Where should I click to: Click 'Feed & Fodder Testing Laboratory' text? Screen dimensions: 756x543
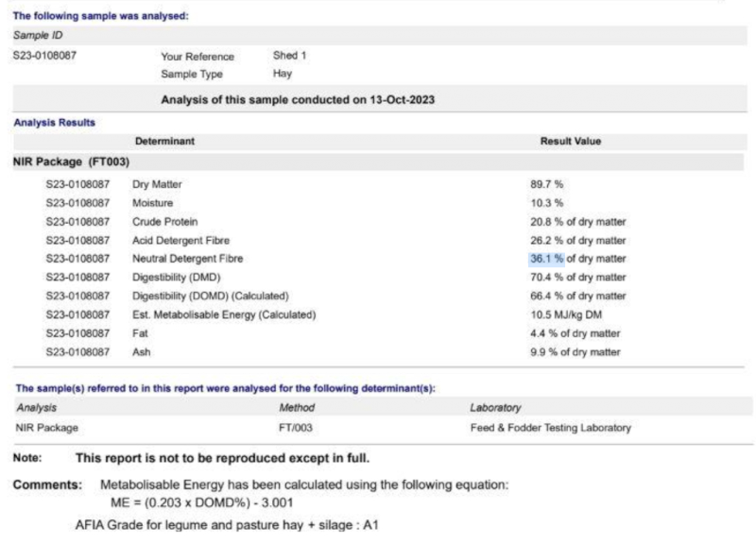[x=550, y=428]
